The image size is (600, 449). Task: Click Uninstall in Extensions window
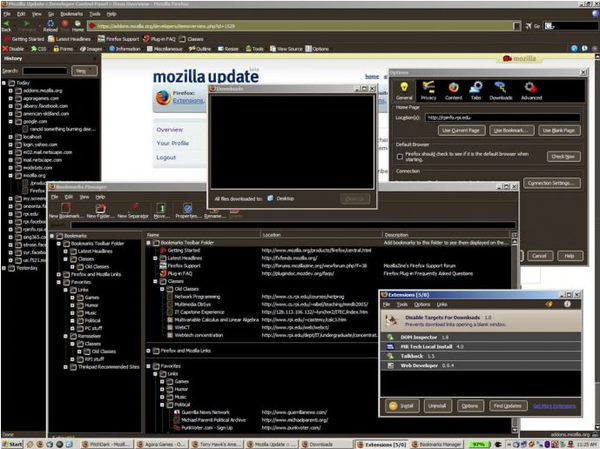click(x=437, y=406)
